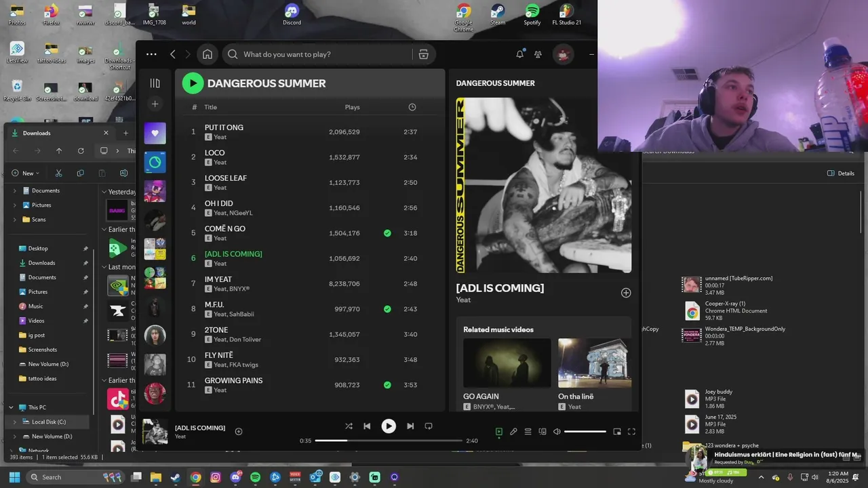Create playlist with the plus sidebar icon

coord(155,104)
